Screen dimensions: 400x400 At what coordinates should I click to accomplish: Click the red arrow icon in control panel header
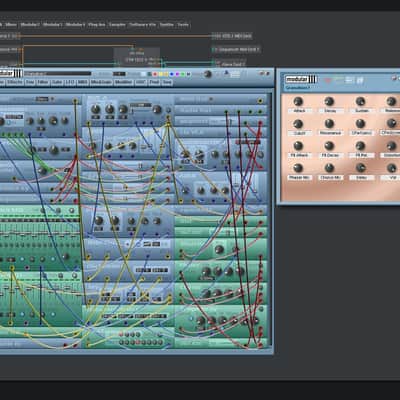328,80
